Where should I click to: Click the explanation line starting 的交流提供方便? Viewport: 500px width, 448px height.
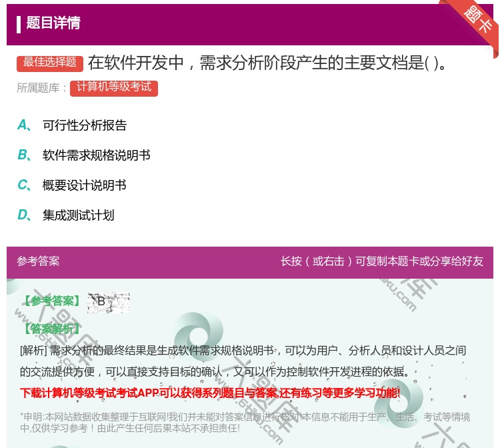coord(215,371)
